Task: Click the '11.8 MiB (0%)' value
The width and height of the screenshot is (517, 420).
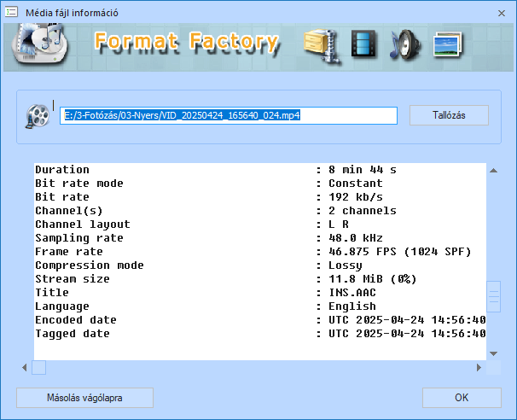Action: (x=373, y=279)
